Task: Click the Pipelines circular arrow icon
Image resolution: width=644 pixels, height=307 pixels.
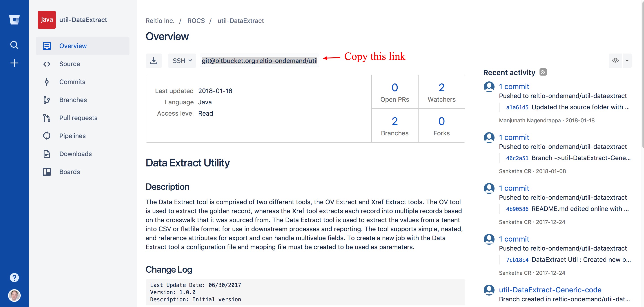Action: [47, 136]
